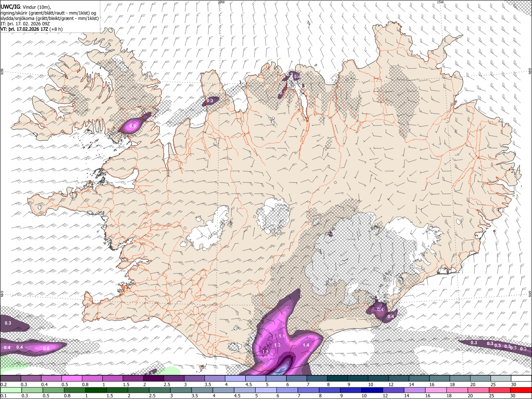Click the UWC/IG title text
The image size is (532, 399).
pyautogui.click(x=10, y=6)
